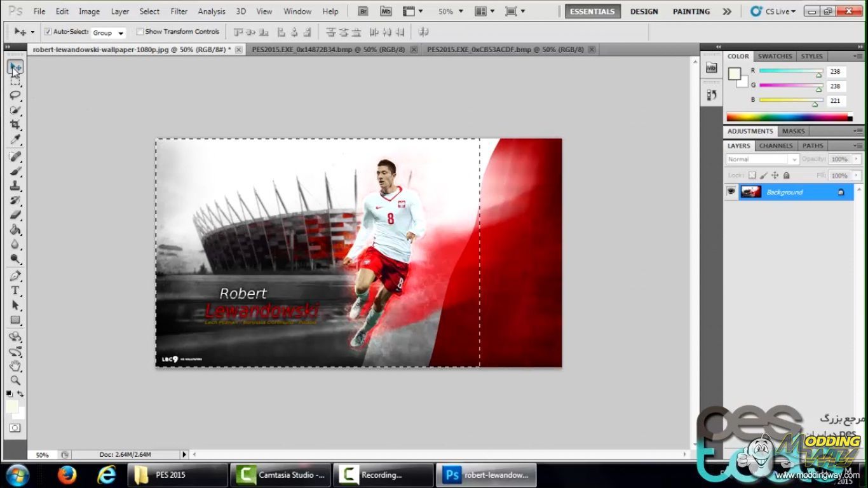The image size is (868, 488).
Task: Uncheck the Auto-Select checkbox
Action: (x=48, y=32)
